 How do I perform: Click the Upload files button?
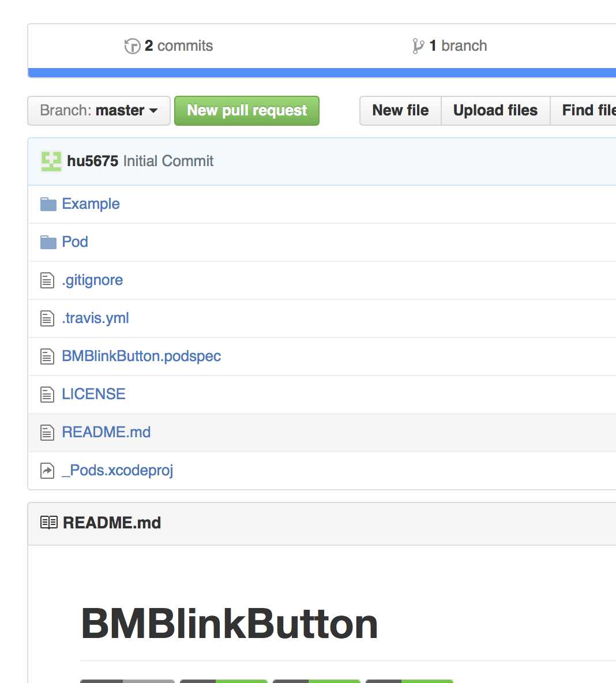[x=495, y=111]
